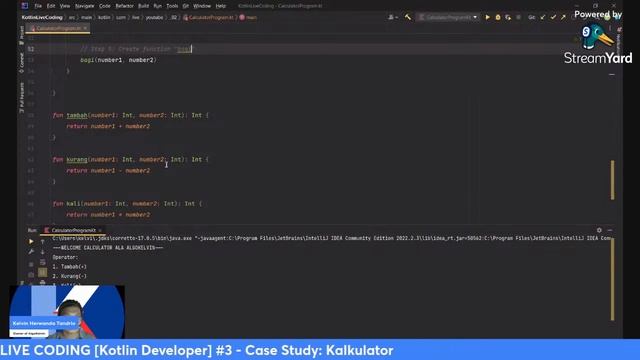This screenshot has height=360, width=640.
Task: Click the Git commit checkmark icon
Action: coord(553,17)
